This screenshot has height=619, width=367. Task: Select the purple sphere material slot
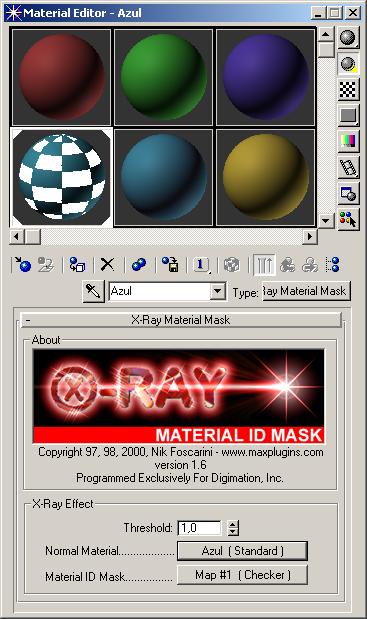click(x=266, y=77)
